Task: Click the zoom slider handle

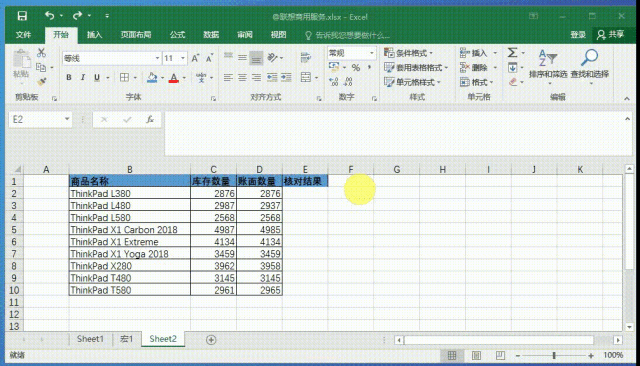Action: 554,355
